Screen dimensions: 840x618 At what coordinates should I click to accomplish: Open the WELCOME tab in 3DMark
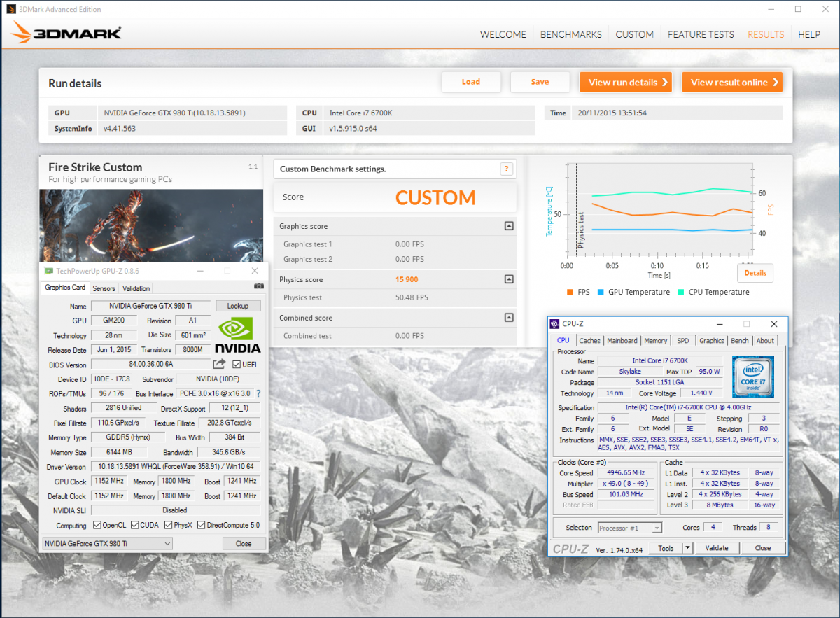point(503,34)
